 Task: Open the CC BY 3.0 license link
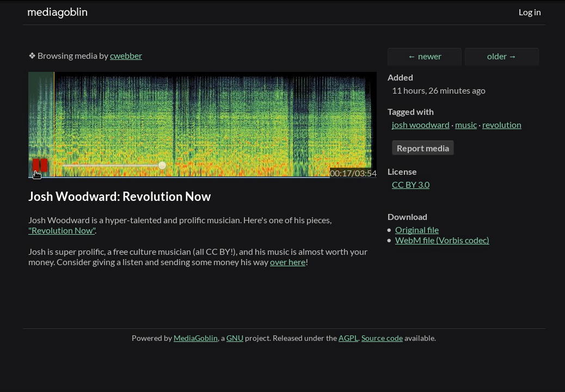pos(411,185)
